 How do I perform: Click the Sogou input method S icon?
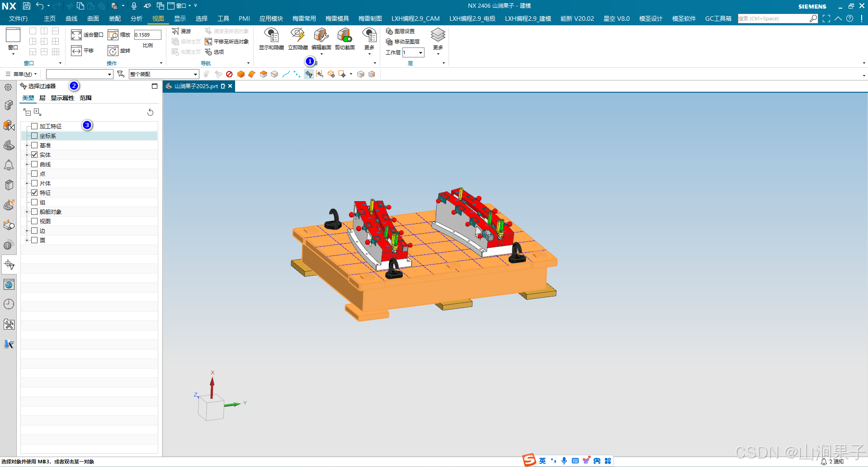[x=529, y=460]
